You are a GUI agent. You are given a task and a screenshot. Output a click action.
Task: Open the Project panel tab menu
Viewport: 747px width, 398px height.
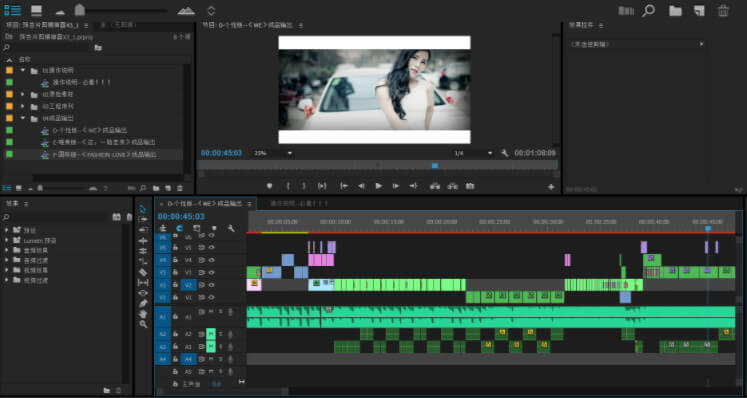(x=86, y=25)
